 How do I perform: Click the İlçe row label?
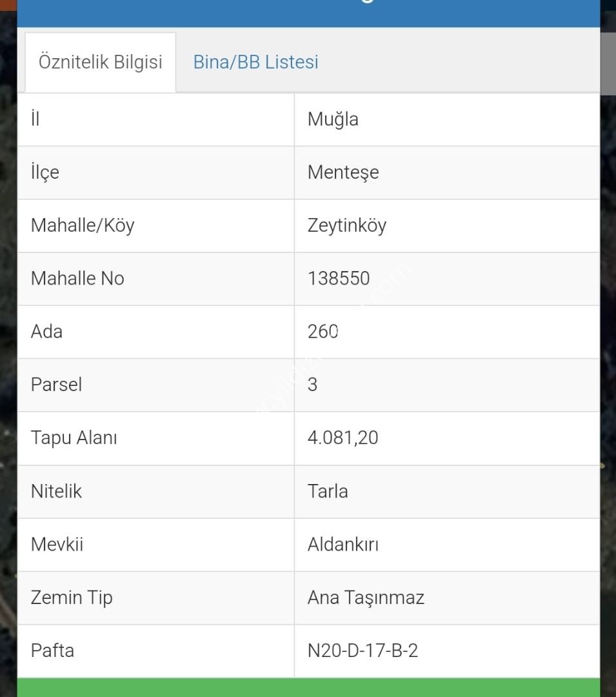[x=45, y=172]
